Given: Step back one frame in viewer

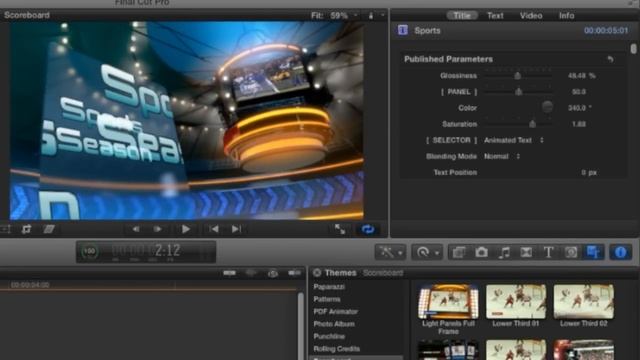Looking at the screenshot, I should [x=136, y=229].
